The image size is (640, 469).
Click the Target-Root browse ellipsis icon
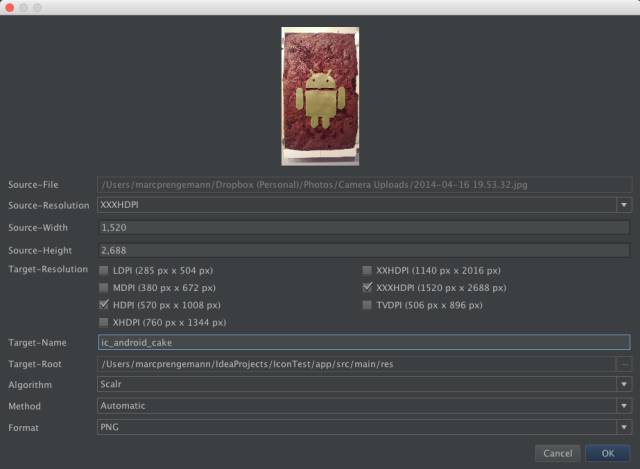point(623,364)
